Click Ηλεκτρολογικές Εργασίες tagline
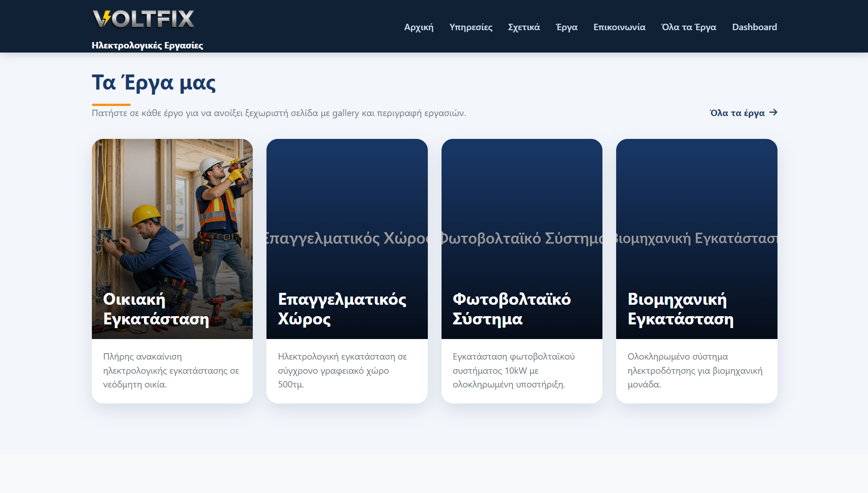 147,45
